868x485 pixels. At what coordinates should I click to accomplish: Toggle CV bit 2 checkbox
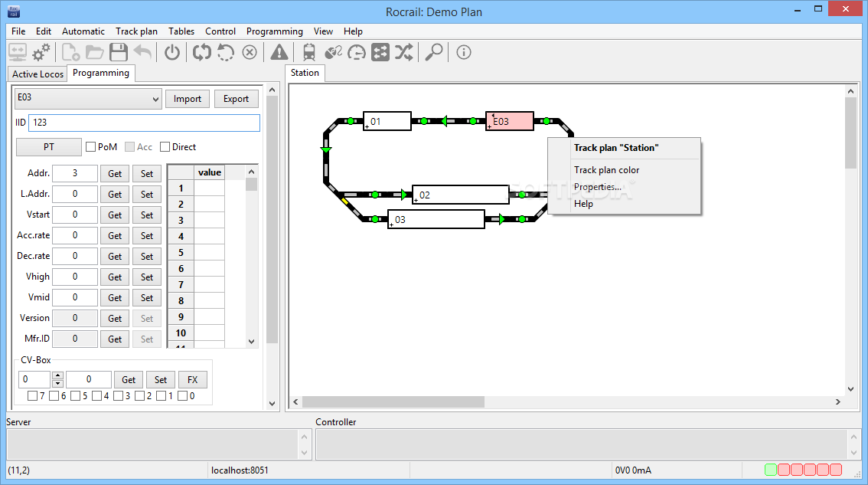(x=139, y=396)
